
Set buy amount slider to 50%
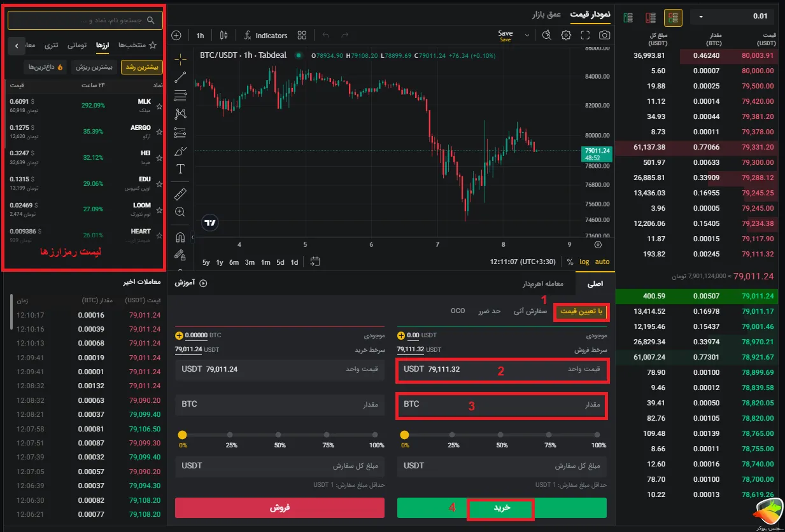[502, 435]
